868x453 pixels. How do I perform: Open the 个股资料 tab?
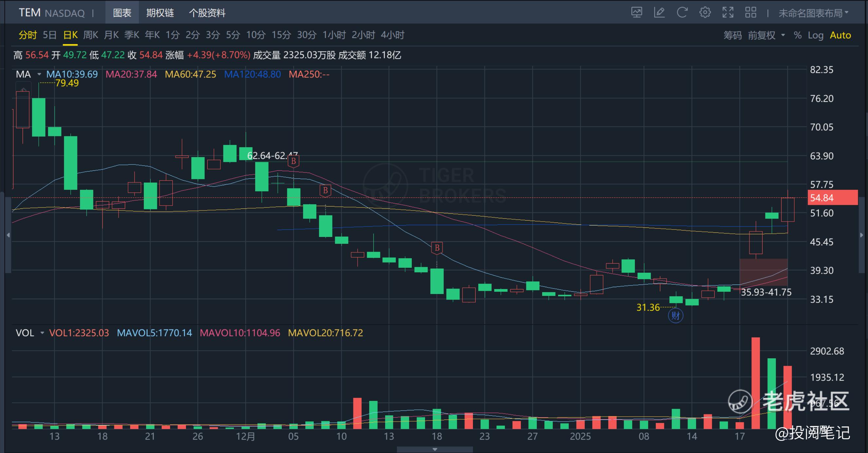pyautogui.click(x=207, y=13)
